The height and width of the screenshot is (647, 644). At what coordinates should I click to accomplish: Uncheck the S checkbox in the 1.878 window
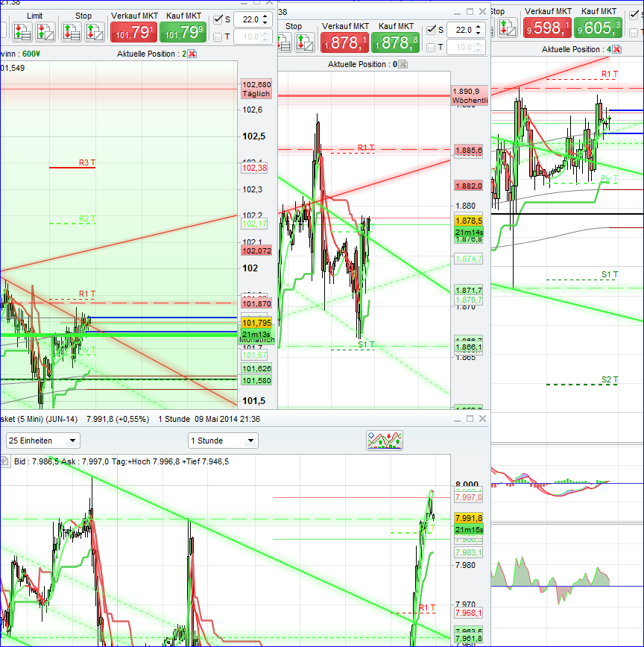430,29
